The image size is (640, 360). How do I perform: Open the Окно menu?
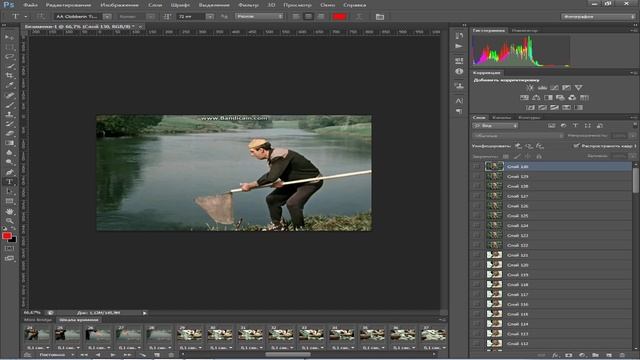328,5
